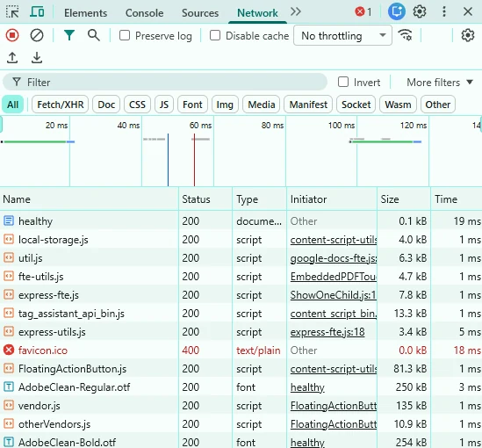This screenshot has width=482, height=448.
Task: Expand More filters dropdown
Action: [x=439, y=82]
